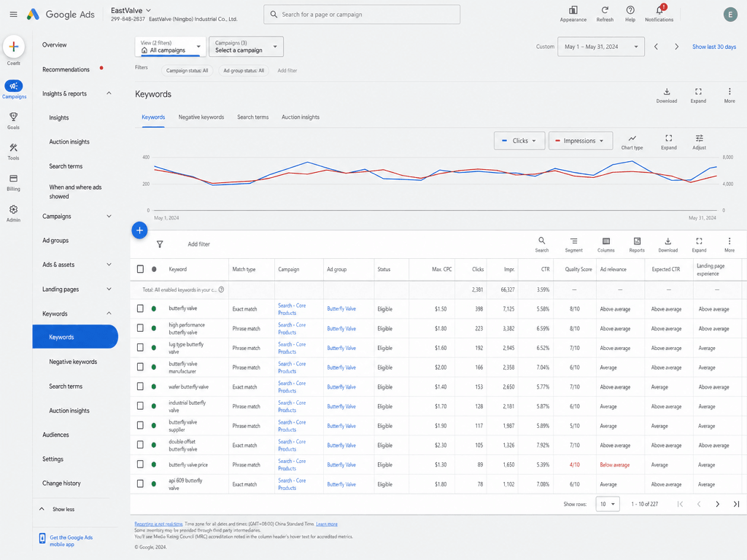Click the table filter funnel icon
This screenshot has height=560, width=747.
coord(160,244)
